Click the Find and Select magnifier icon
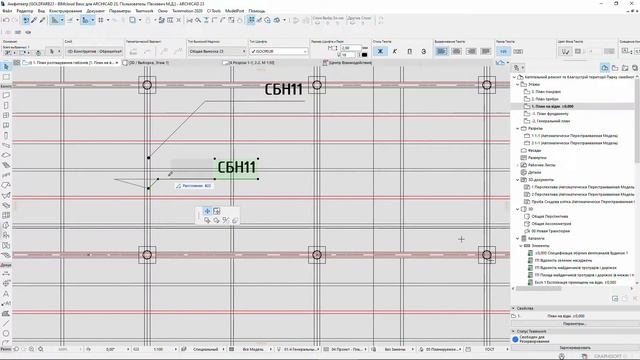640x360 pixels. click(198, 20)
